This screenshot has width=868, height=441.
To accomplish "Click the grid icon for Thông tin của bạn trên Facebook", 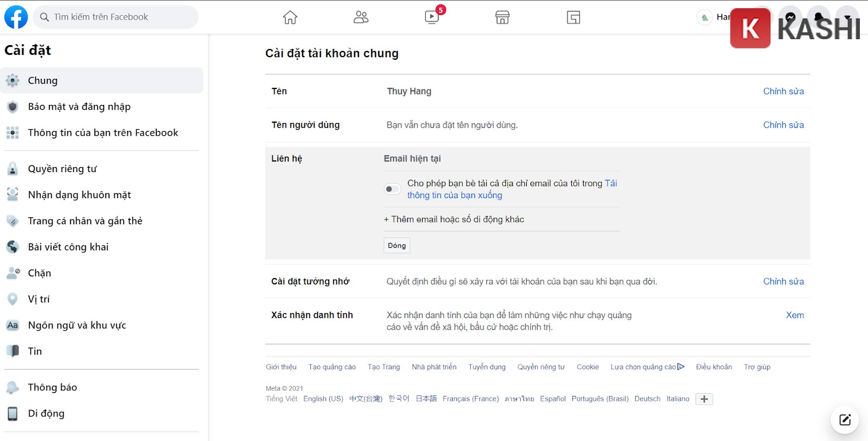I will (12, 133).
